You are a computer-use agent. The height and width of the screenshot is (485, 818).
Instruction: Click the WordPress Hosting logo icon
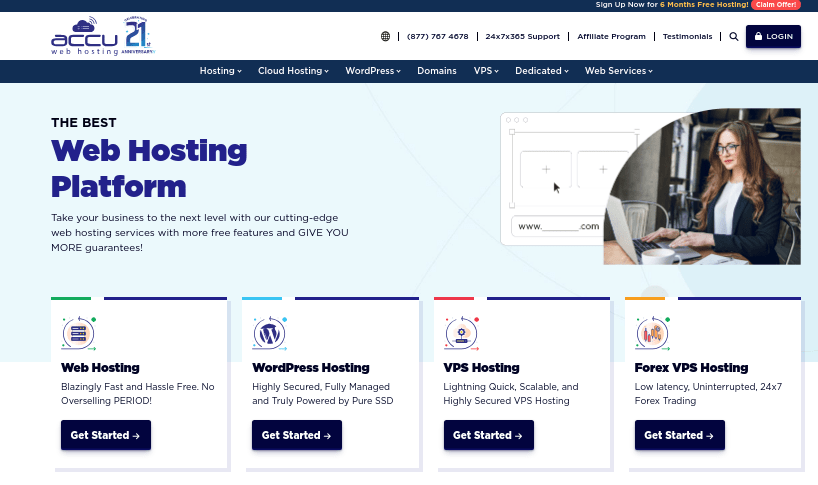[x=270, y=333]
